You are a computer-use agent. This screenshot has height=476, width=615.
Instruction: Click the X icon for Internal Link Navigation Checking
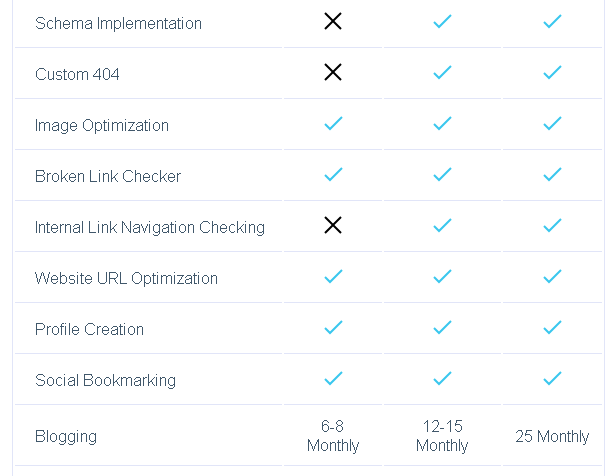point(333,226)
